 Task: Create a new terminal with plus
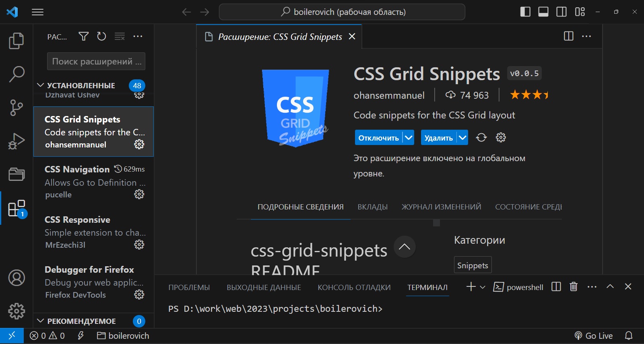pos(471,287)
